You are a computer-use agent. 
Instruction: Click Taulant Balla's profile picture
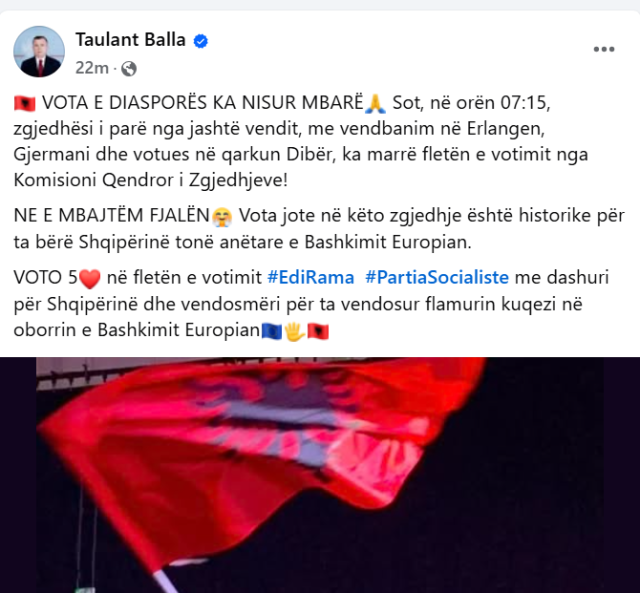(x=39, y=51)
